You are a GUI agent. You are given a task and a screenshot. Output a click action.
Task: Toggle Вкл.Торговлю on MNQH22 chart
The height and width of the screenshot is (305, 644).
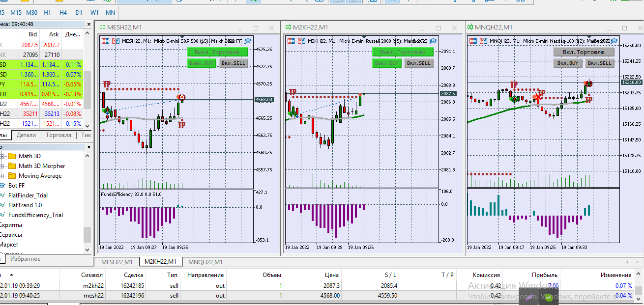coord(584,52)
